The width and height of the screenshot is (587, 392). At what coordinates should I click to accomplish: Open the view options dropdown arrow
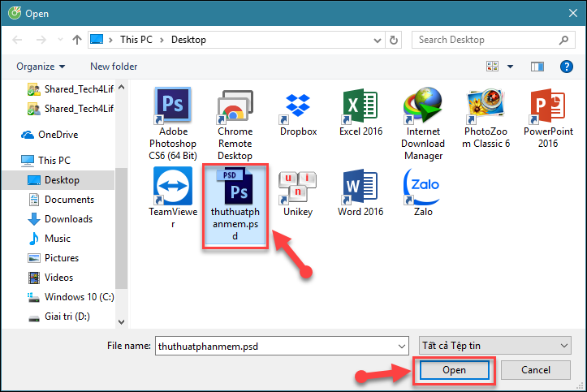tap(510, 67)
